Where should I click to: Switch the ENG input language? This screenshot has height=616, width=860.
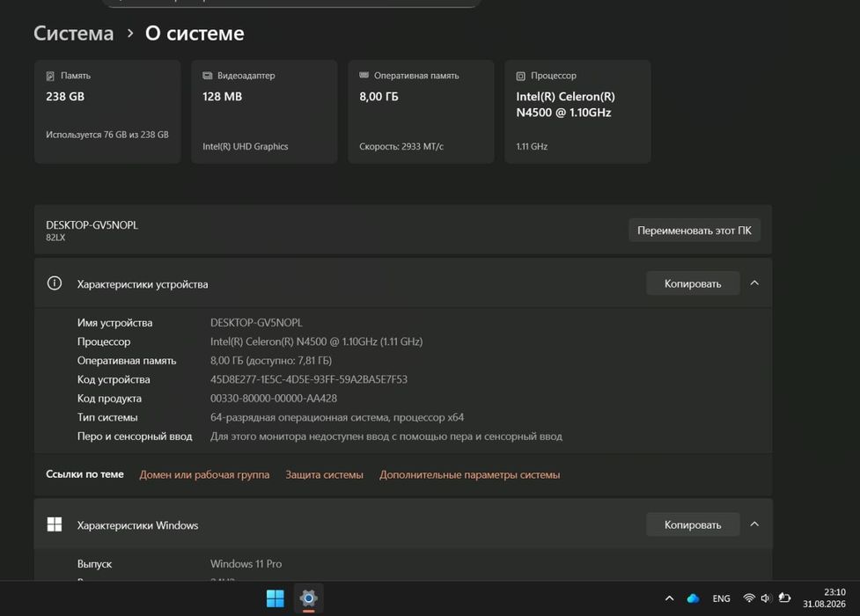tap(721, 598)
